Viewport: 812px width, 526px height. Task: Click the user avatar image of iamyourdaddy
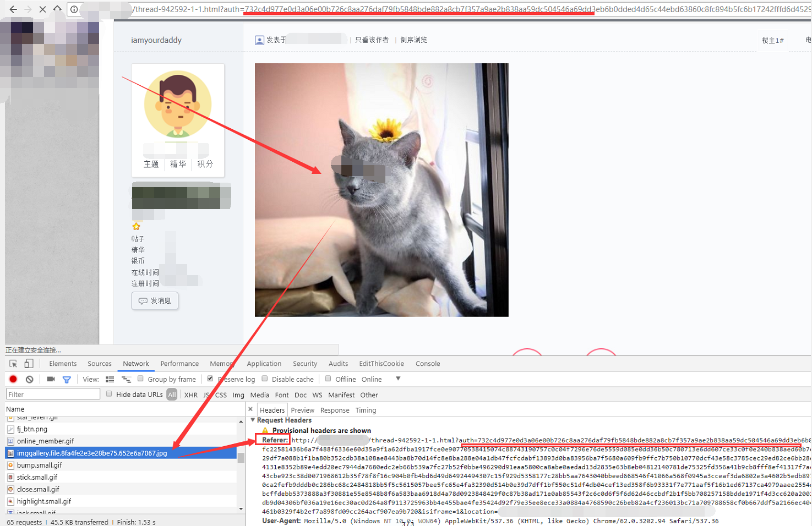[x=178, y=103]
